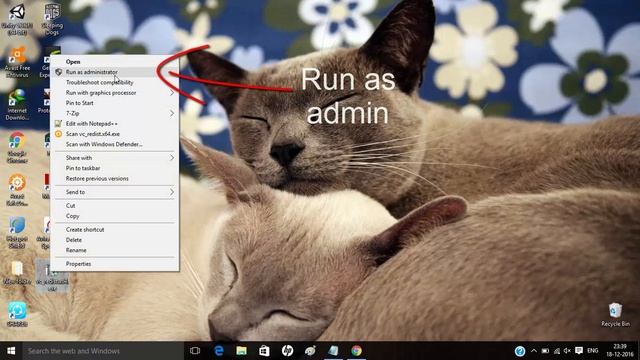The width and height of the screenshot is (640, 360).
Task: Open Google Chrome from the taskbar
Action: point(356,351)
